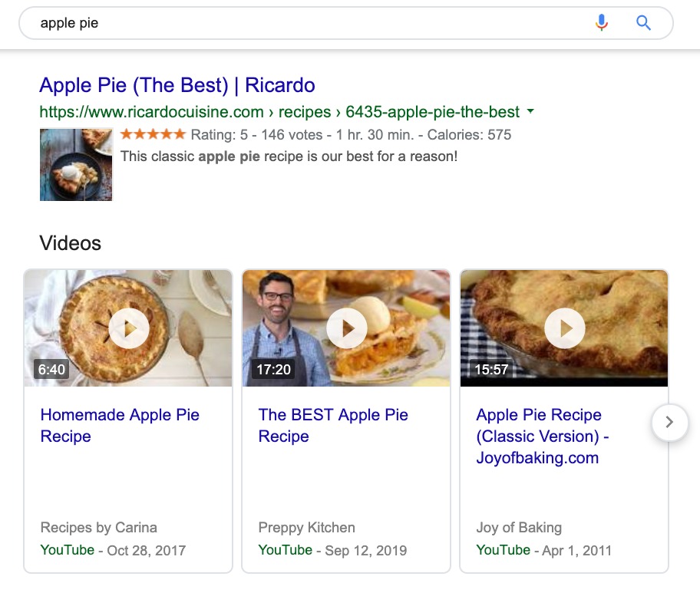The height and width of the screenshot is (606, 700).
Task: Click the Calories: 575 text
Action: (x=469, y=134)
